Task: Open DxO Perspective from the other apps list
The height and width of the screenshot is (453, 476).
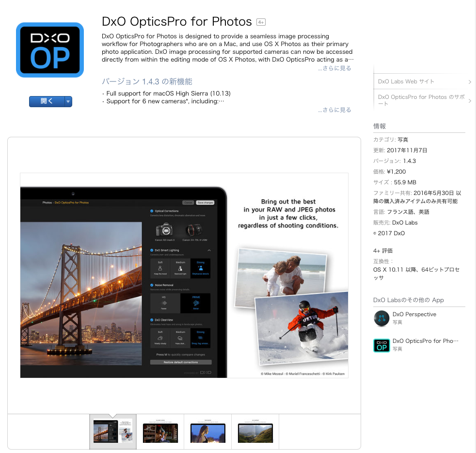Action: [414, 314]
